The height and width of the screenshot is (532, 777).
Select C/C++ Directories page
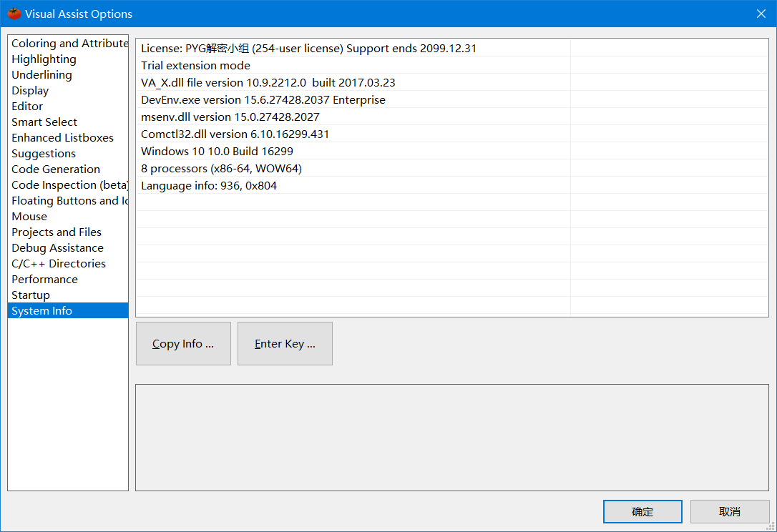click(x=69, y=264)
